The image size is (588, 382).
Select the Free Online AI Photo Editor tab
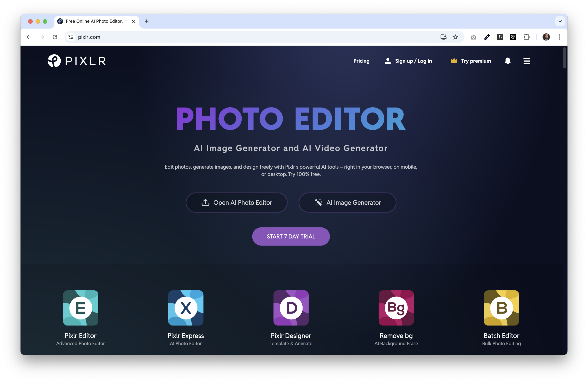pos(96,21)
